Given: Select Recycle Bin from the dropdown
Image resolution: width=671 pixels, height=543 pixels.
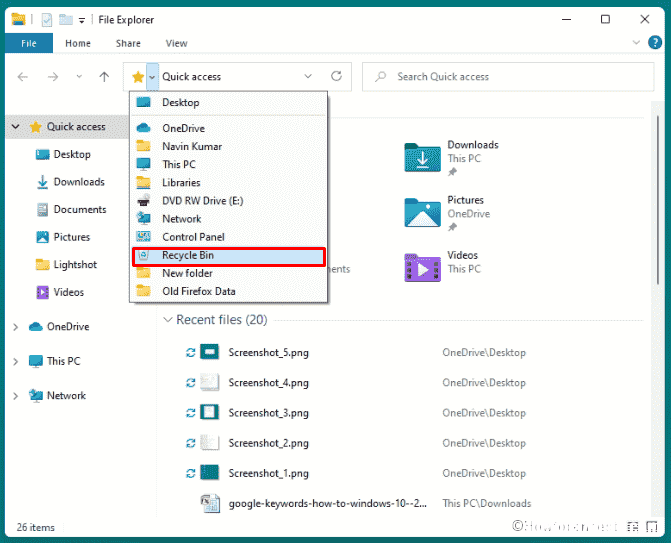Looking at the screenshot, I should [229, 255].
